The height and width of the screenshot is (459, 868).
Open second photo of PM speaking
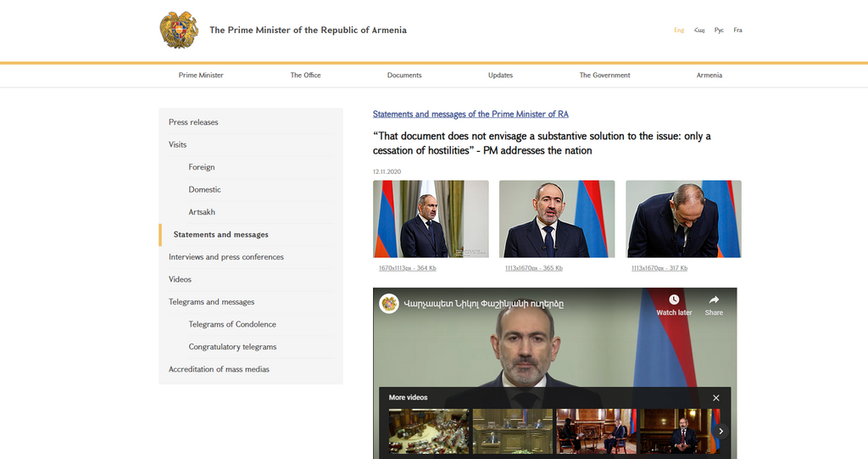click(557, 219)
